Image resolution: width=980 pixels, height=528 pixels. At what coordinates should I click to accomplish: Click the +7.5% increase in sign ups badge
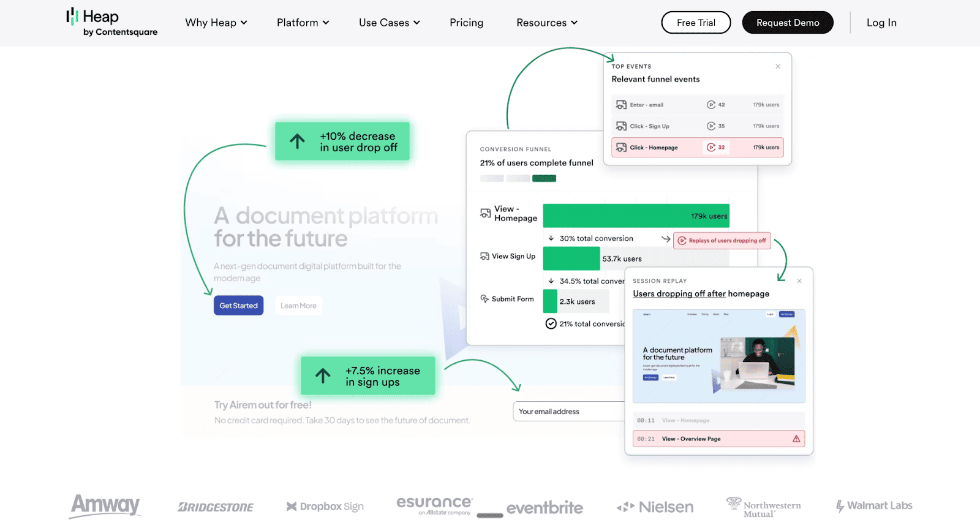point(368,376)
